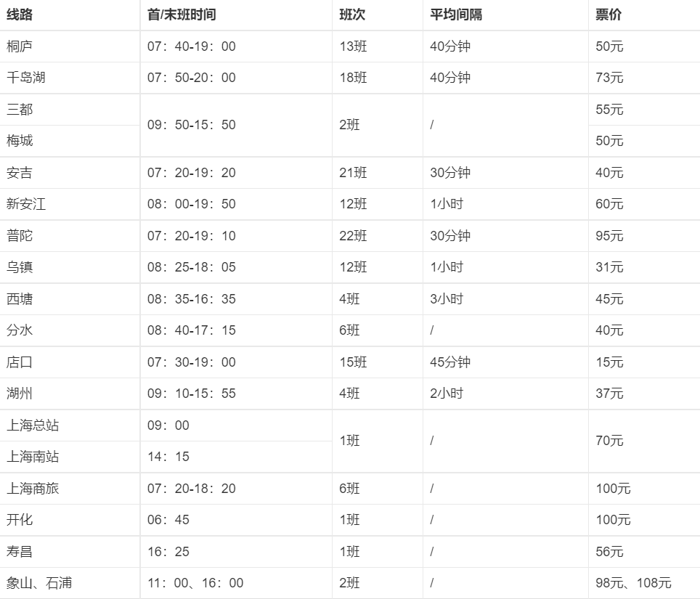Click the 3小时 interval cell
700x599 pixels.
[x=447, y=299]
